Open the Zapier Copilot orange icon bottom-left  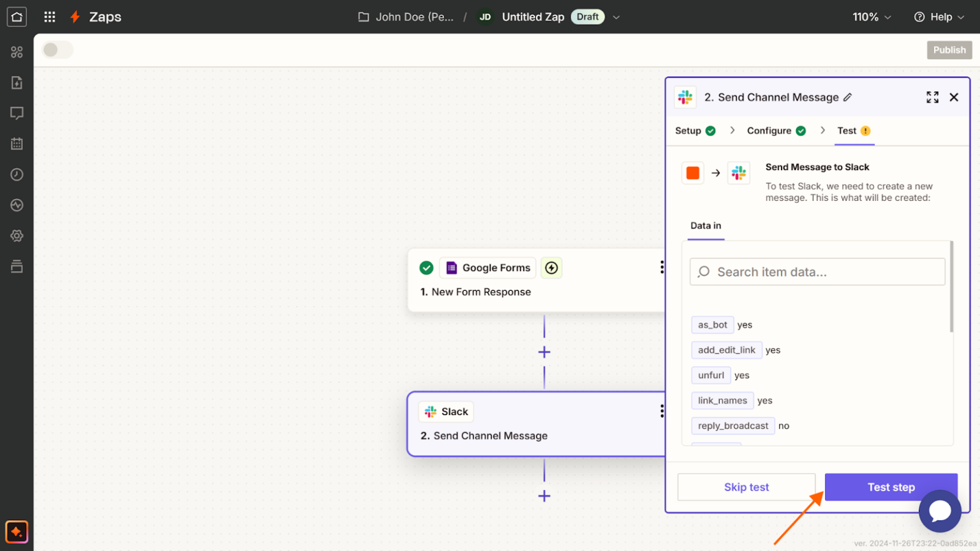(16, 531)
